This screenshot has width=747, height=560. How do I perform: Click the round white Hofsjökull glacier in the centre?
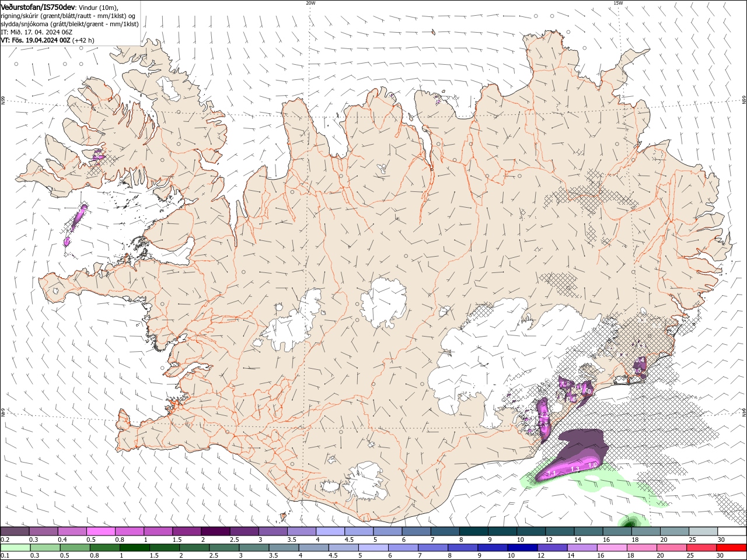(x=383, y=303)
